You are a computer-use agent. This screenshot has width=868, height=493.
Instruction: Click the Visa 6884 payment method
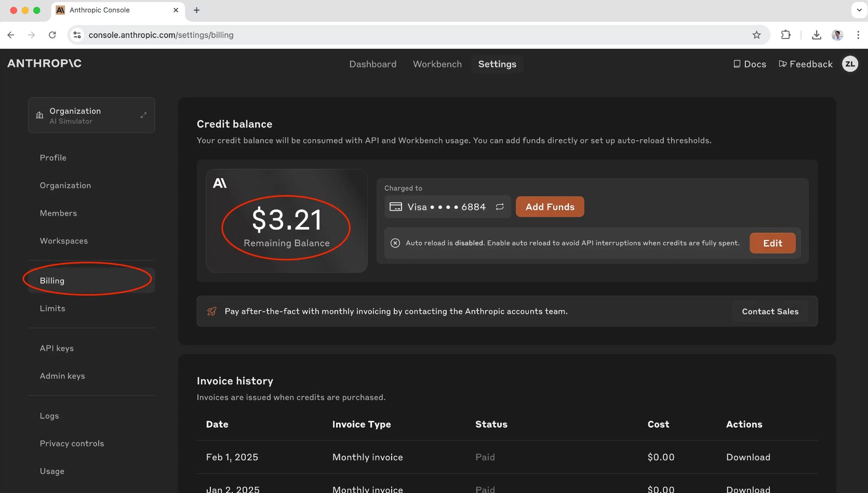[x=447, y=207]
